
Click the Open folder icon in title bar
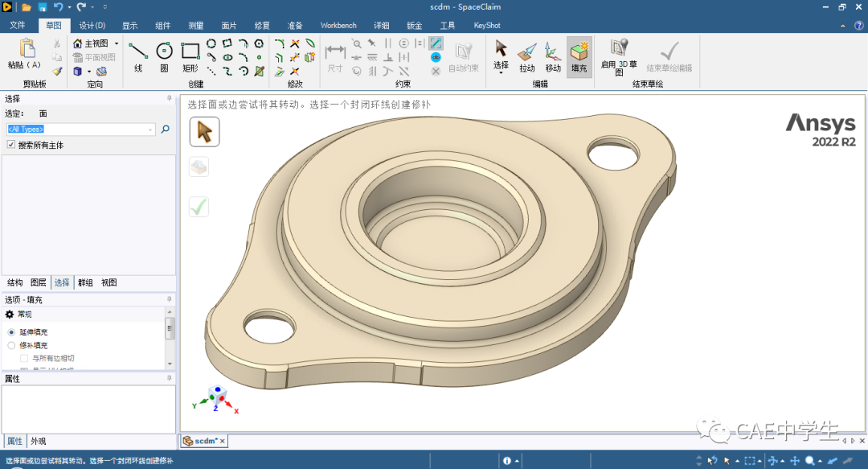coord(26,7)
